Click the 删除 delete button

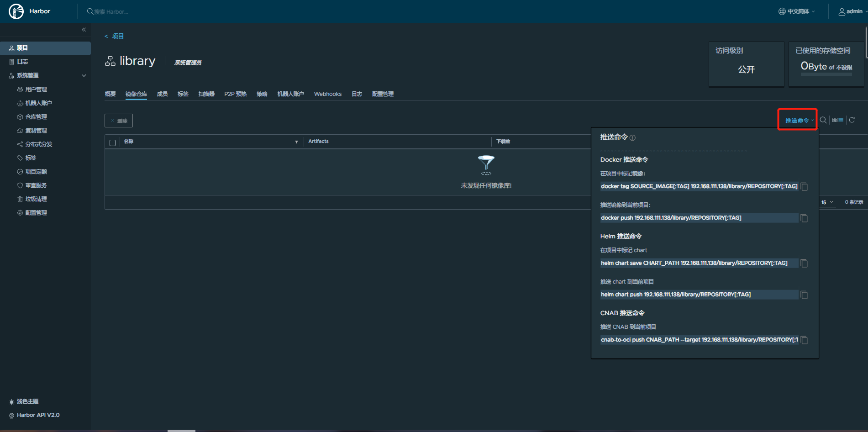tap(119, 121)
